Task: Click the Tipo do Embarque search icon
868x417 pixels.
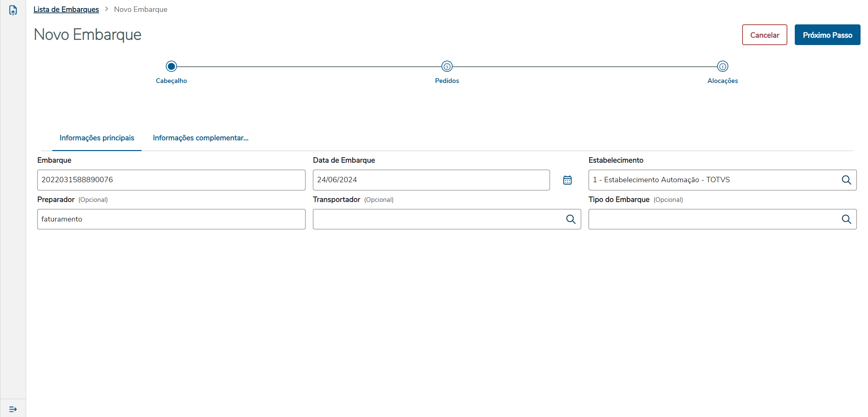Action: click(846, 219)
